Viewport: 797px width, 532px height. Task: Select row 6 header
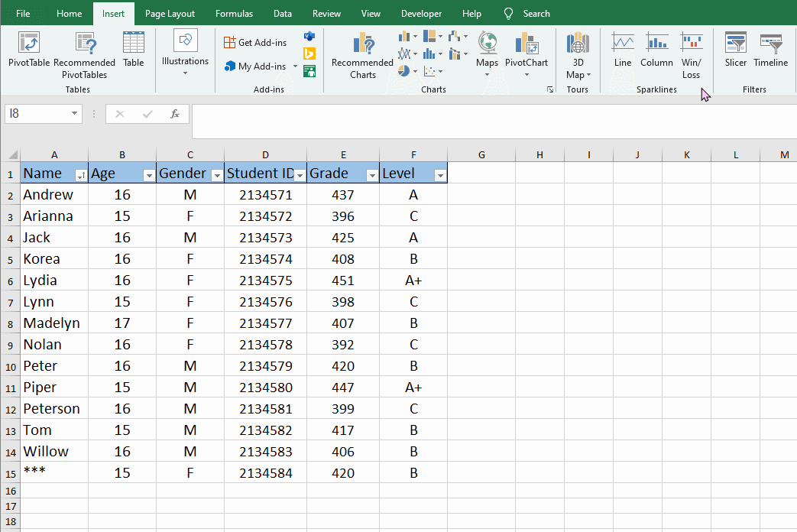pos(10,281)
